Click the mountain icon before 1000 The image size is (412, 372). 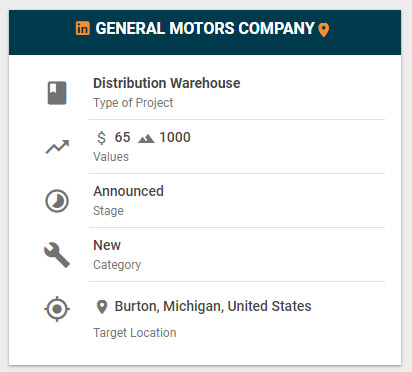click(x=146, y=138)
